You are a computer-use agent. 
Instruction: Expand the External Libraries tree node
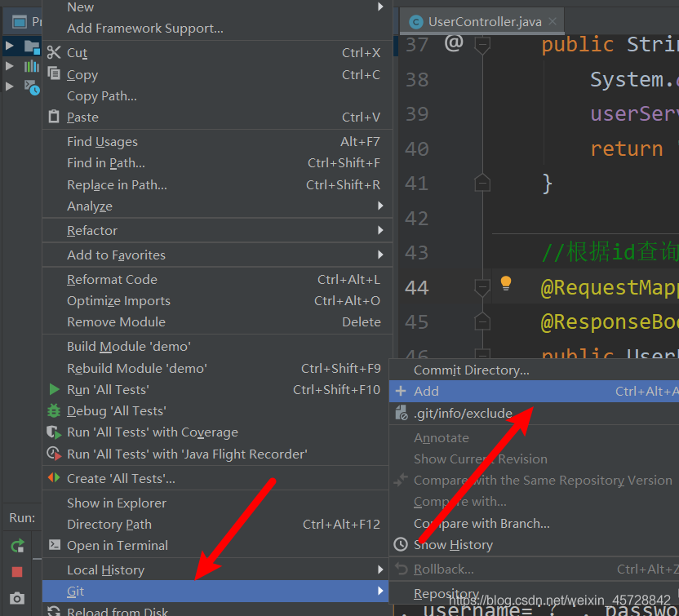tap(9, 66)
